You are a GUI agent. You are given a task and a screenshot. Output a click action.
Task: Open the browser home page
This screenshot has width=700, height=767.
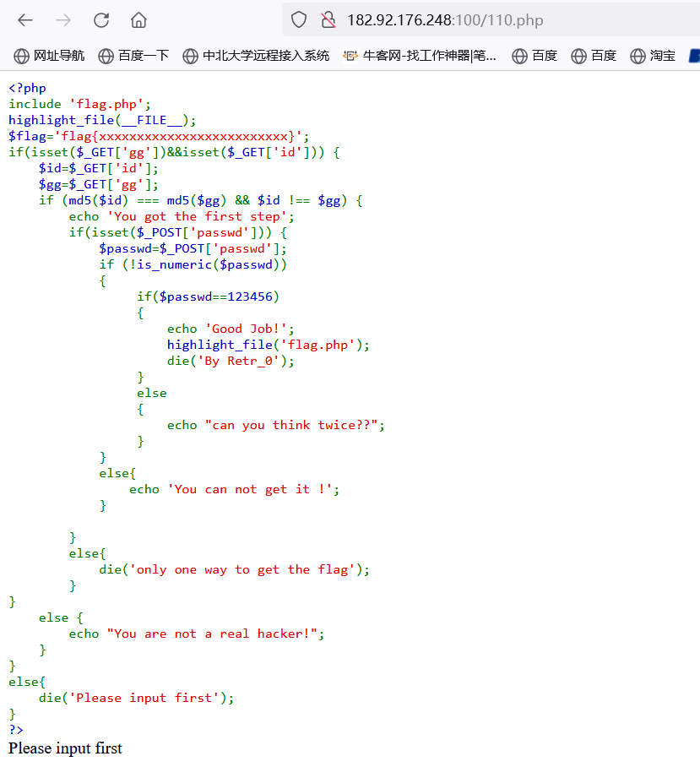coord(138,20)
